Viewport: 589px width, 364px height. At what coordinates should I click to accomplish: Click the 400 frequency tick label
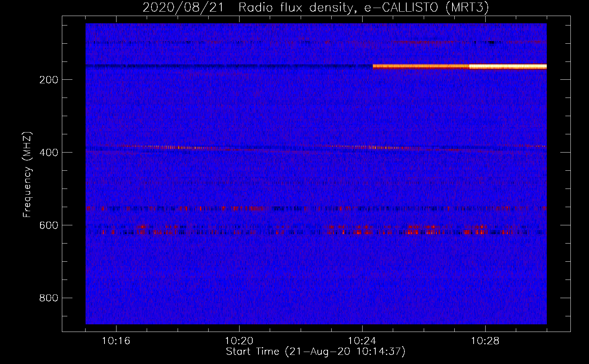[x=49, y=153]
